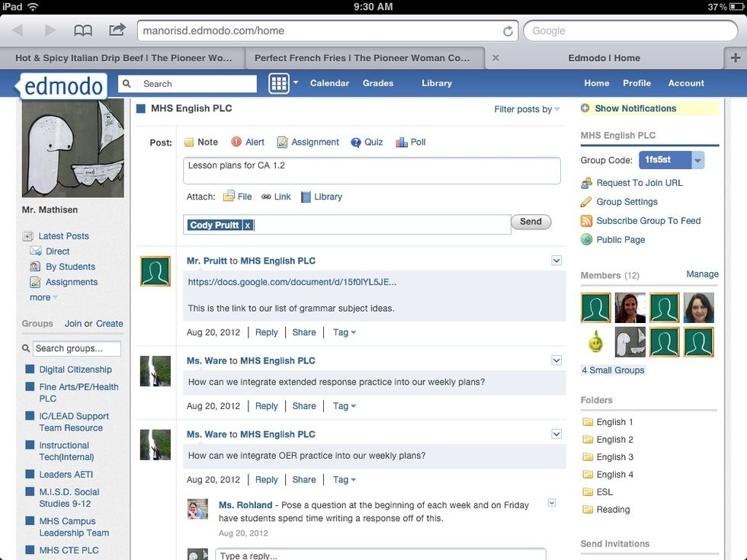Attach a Link to the post
This screenshot has width=747, height=560.
click(x=276, y=197)
